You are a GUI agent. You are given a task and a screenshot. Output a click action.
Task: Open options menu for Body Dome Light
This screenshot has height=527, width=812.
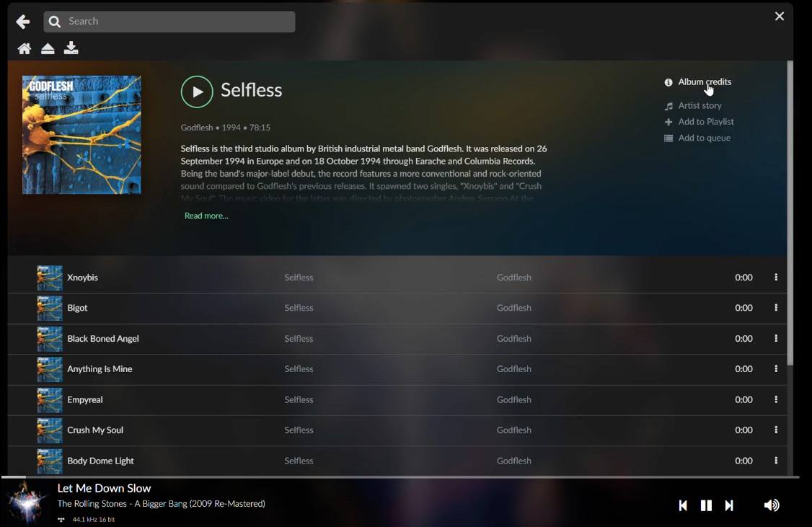(x=776, y=461)
